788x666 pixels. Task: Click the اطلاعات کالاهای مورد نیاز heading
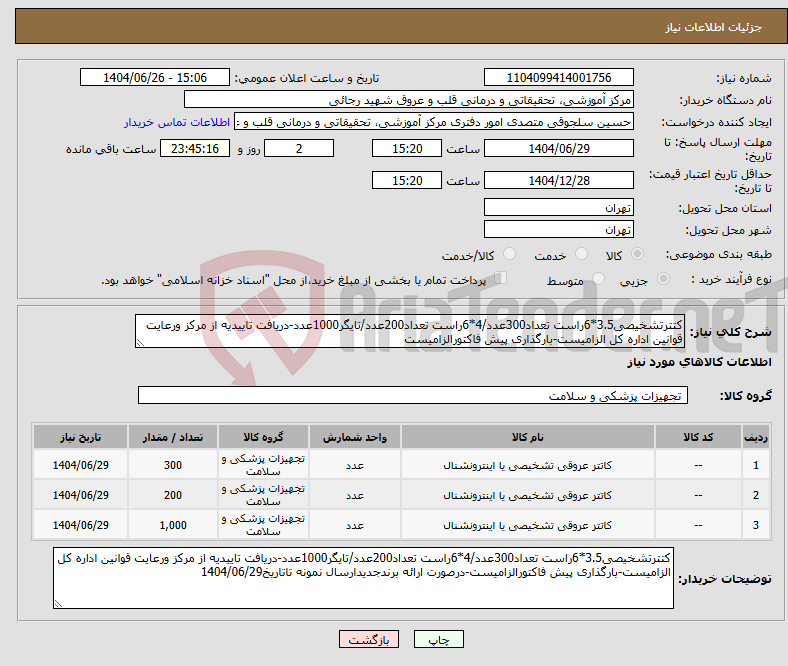(699, 362)
